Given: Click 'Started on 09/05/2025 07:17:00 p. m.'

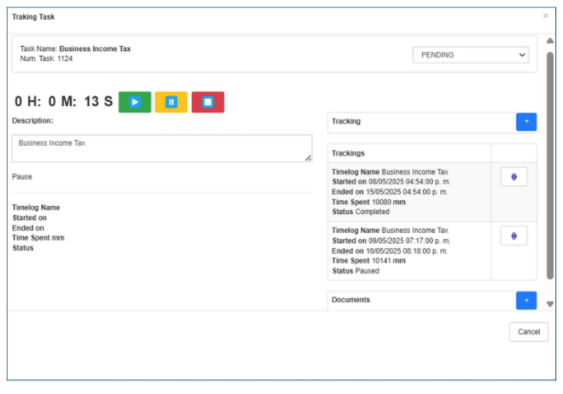Looking at the screenshot, I should coord(391,241).
